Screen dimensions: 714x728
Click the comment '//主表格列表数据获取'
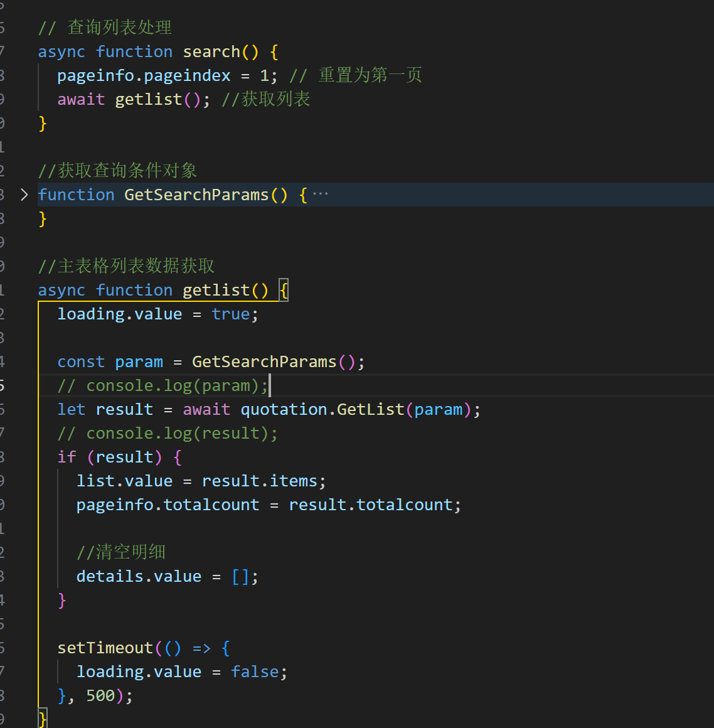[x=126, y=266]
